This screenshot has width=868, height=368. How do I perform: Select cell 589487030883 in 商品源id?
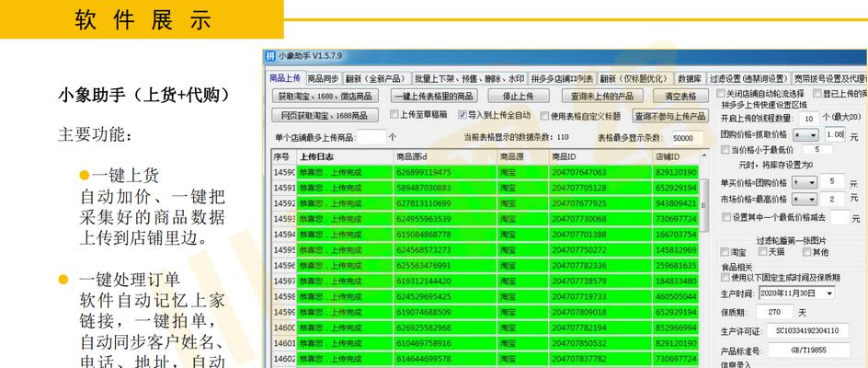pos(445,188)
